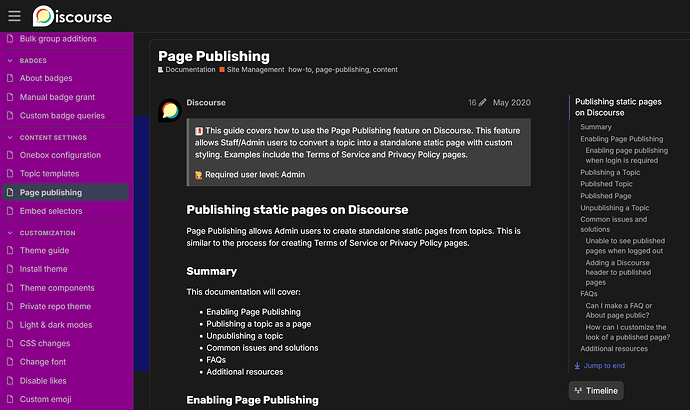The width and height of the screenshot is (690, 410).
Task: Go to Publishing a Topic in contents
Action: [x=610, y=172]
